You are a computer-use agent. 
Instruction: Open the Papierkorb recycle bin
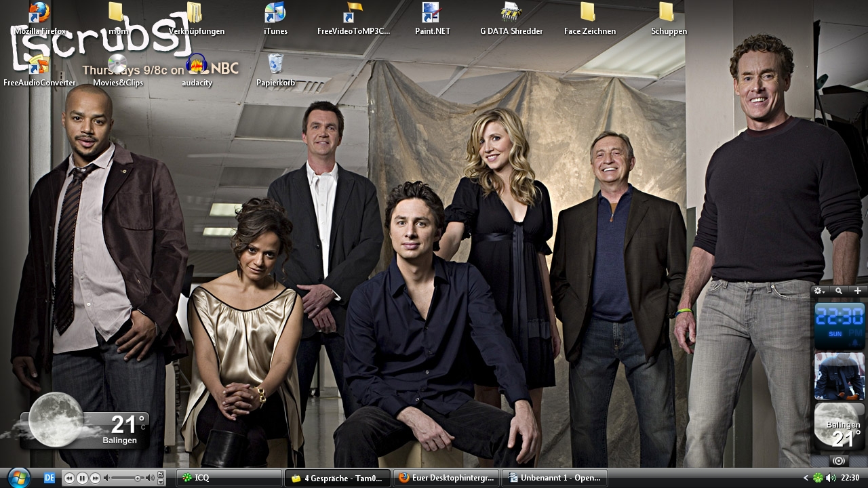275,70
